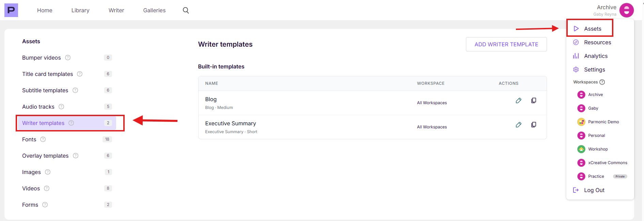
Task: Click help icon beside Audio tracks
Action: tap(61, 107)
